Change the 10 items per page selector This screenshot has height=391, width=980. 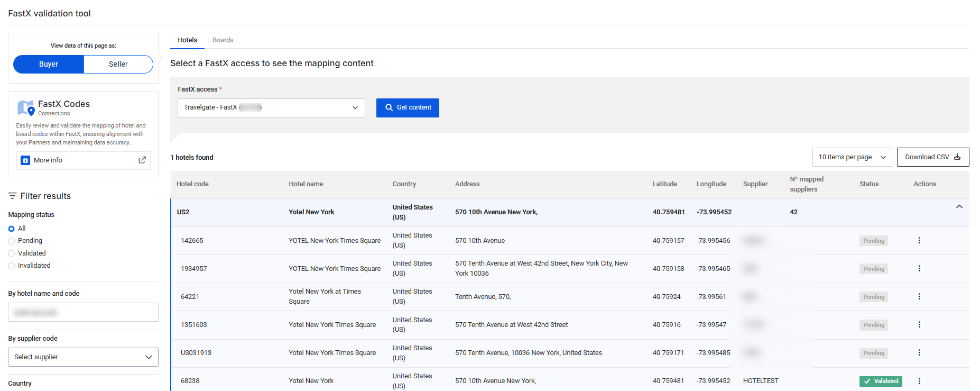coord(852,157)
